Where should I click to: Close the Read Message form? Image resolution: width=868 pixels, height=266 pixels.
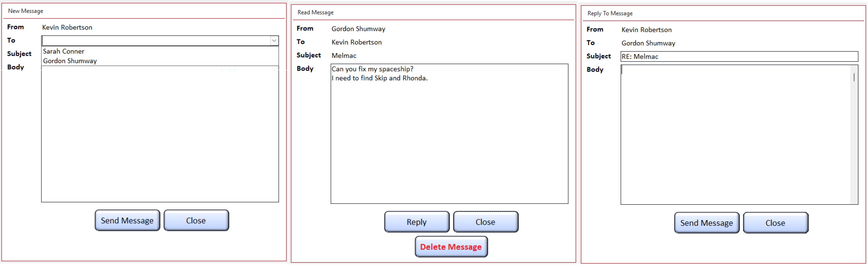485,222
